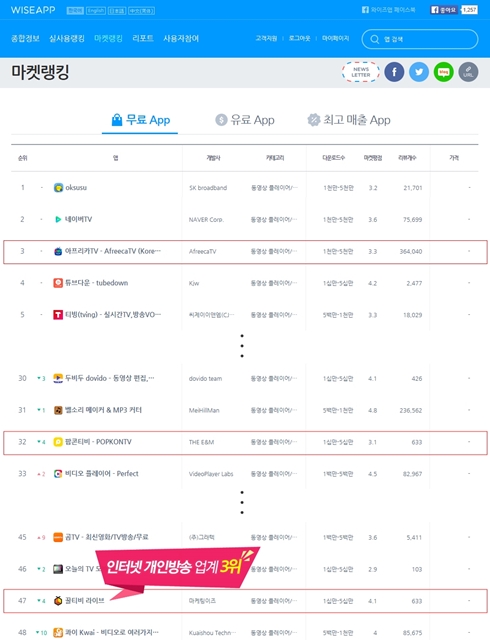Switch to the 최고 매출 App tab
Viewport: 490px width, 640px height.
[349, 120]
